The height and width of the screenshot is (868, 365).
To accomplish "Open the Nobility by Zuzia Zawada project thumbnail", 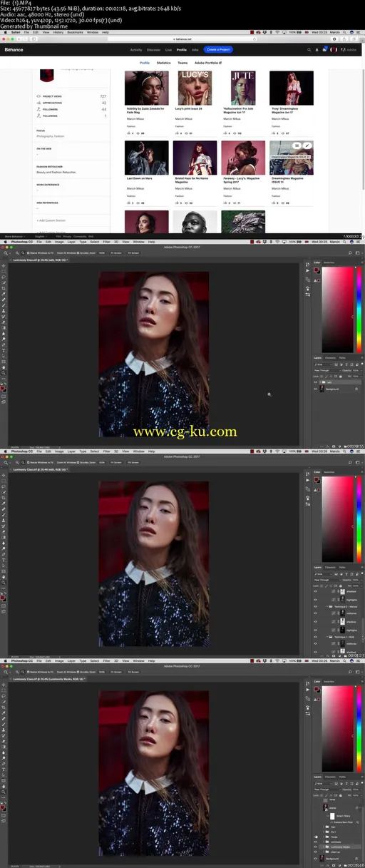I will point(147,88).
